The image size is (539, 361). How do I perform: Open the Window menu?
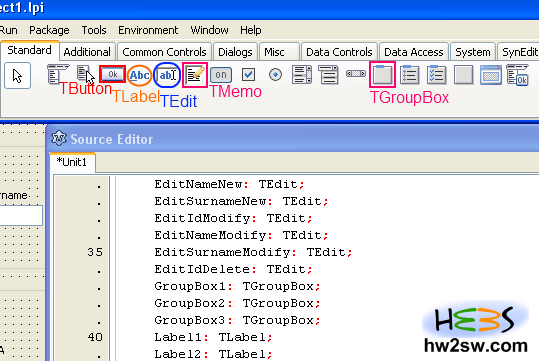tap(209, 30)
